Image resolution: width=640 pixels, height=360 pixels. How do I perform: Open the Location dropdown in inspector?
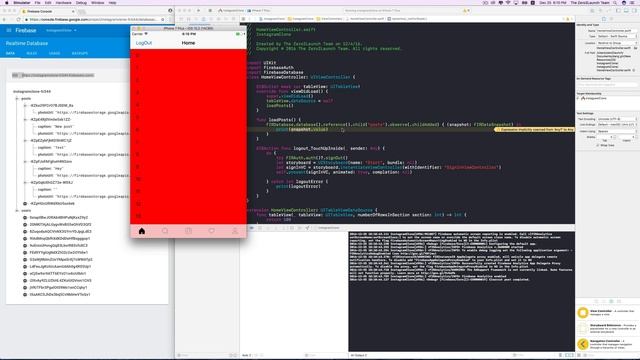[x=617, y=43]
